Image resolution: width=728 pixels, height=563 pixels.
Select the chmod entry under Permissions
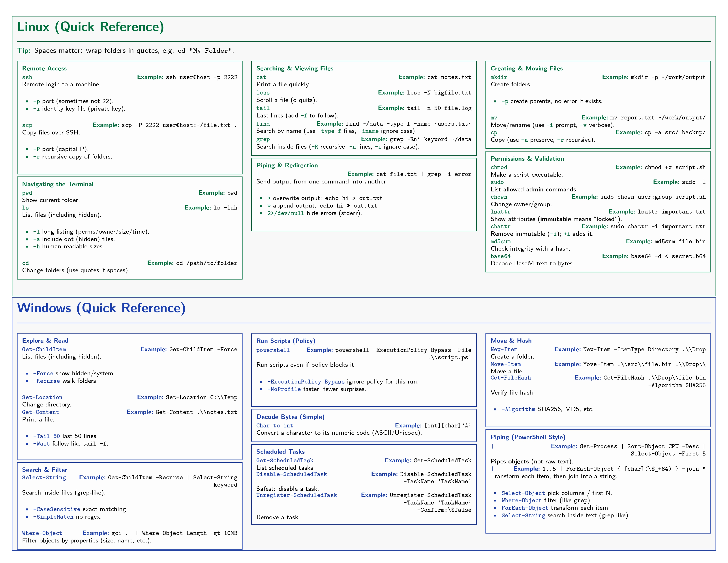click(x=499, y=167)
